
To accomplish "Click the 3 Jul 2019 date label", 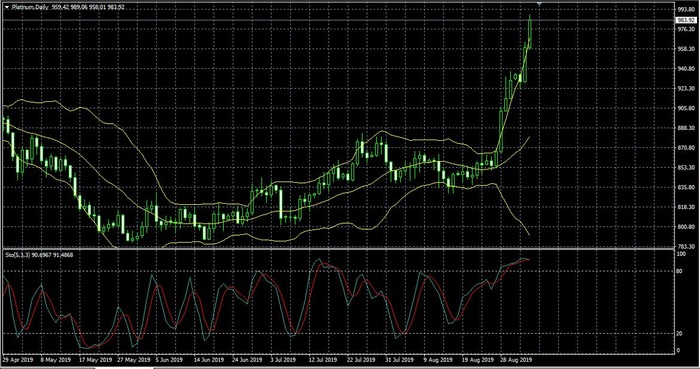I will click(x=283, y=359).
